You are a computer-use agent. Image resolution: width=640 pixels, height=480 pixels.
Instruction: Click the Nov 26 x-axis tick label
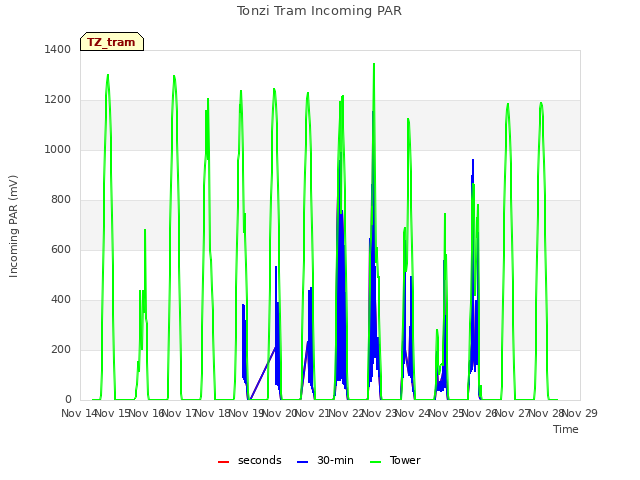480,413
